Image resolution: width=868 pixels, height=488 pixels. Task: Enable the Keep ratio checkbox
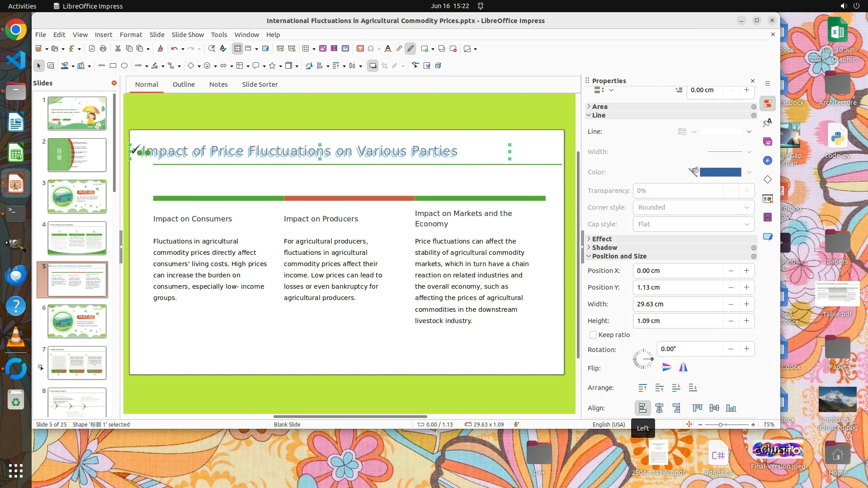click(x=593, y=335)
